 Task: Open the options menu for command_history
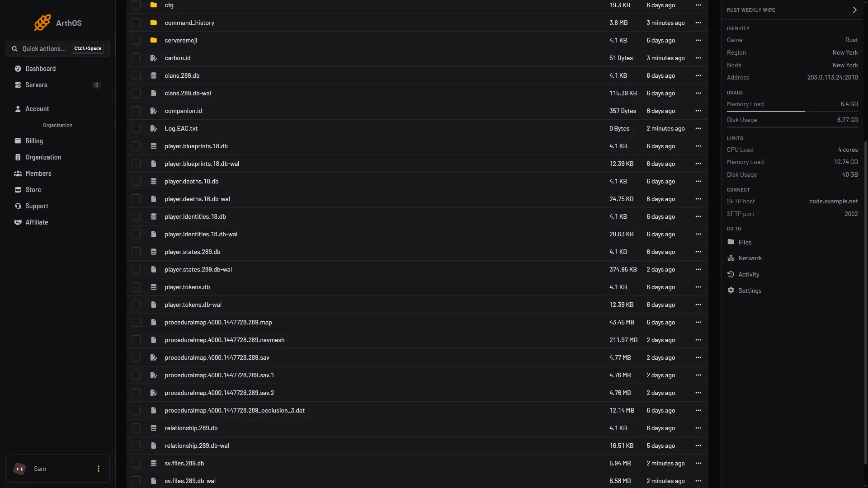[x=698, y=23]
